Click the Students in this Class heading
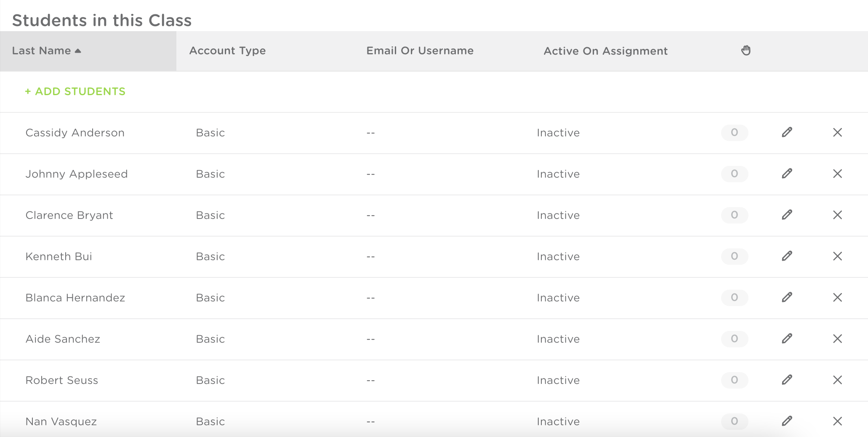Screen dimensions: 868x437 pyautogui.click(x=102, y=20)
